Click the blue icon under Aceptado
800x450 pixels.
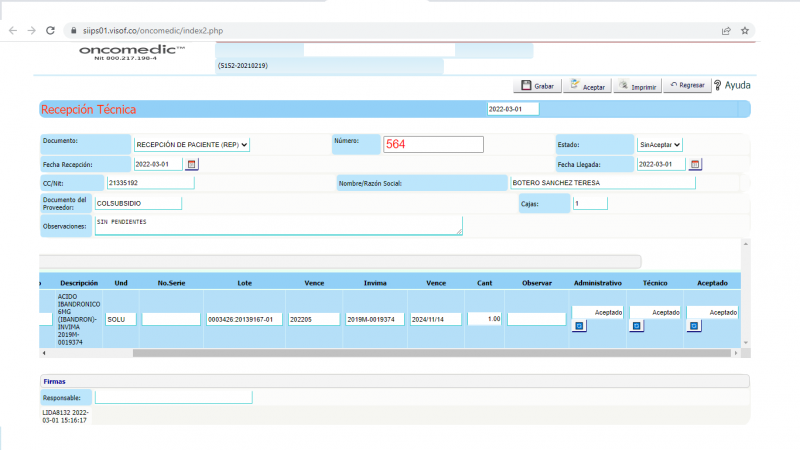click(694, 326)
